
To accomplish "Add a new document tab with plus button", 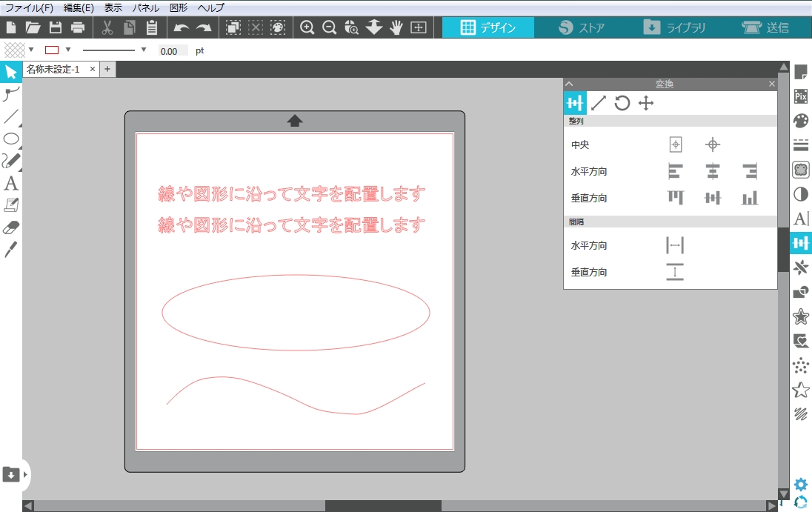I will [107, 69].
